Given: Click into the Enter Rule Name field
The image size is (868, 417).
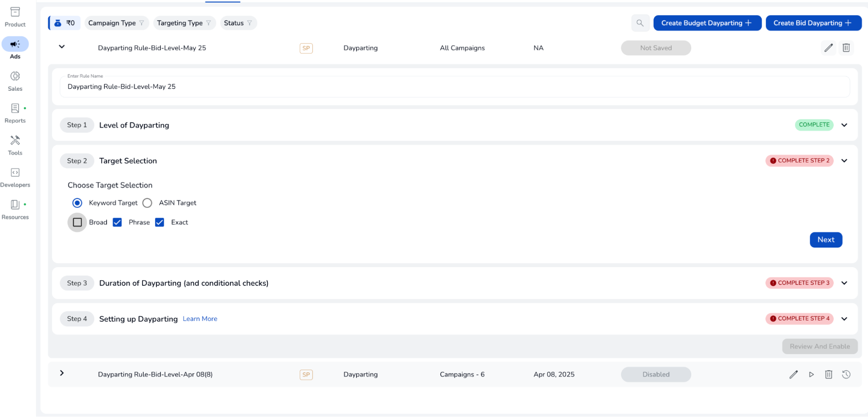Looking at the screenshot, I should [x=455, y=86].
